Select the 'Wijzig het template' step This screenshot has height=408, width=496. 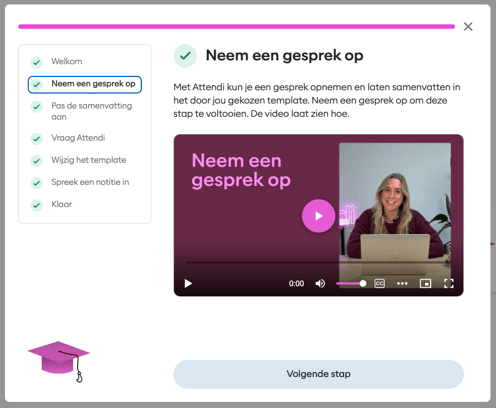click(88, 160)
